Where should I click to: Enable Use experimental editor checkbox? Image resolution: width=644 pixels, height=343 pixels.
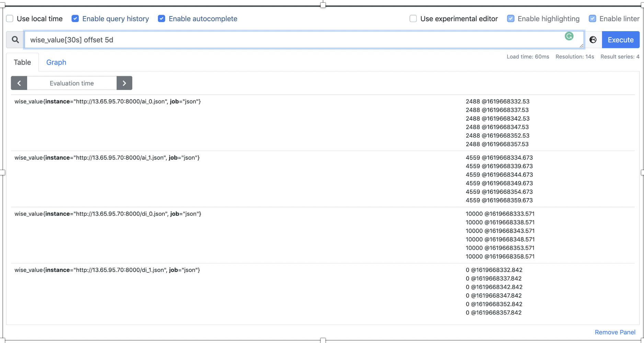(x=413, y=19)
